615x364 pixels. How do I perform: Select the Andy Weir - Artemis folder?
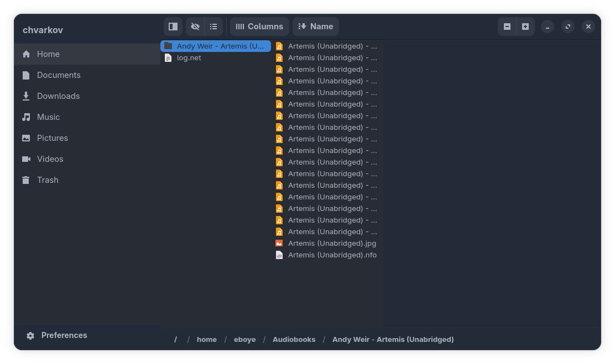(x=216, y=46)
